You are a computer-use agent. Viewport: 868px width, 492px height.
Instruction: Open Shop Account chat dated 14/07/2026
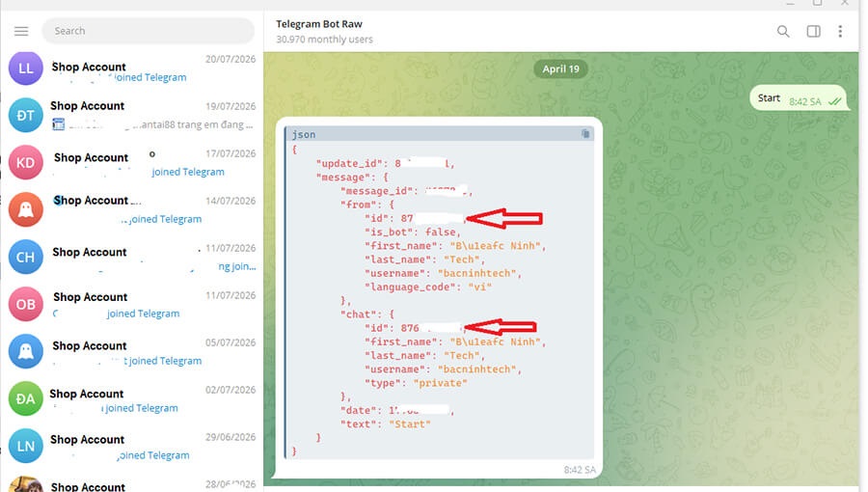tap(132, 209)
